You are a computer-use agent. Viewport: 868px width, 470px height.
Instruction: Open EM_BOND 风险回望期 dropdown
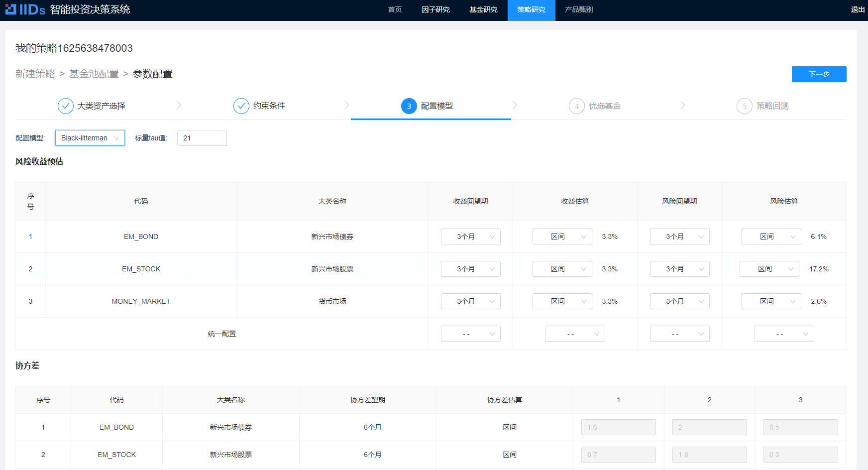(680, 236)
